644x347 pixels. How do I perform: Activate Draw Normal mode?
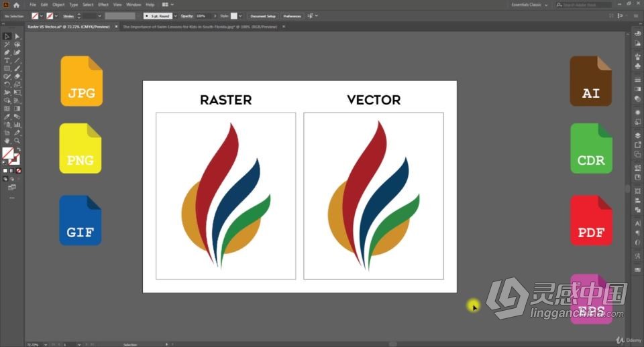[x=5, y=179]
